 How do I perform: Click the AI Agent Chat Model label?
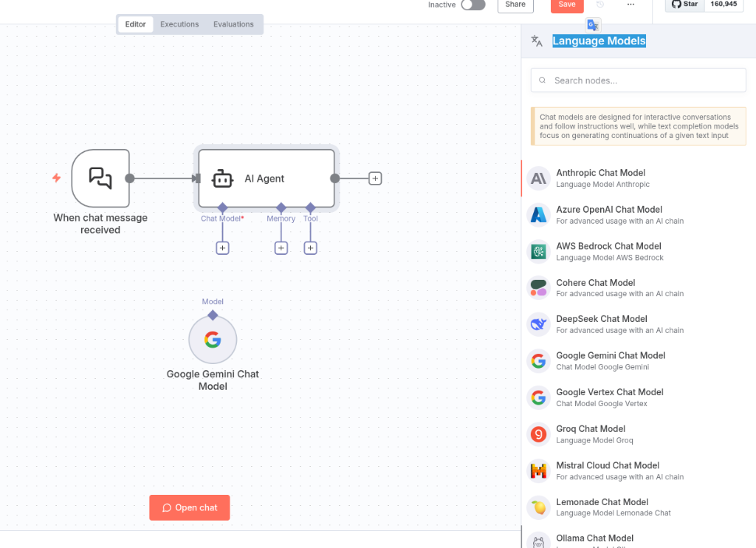221,219
